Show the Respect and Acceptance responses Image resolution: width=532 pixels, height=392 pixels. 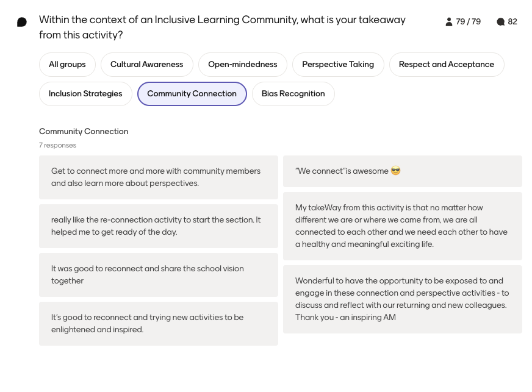coord(447,65)
